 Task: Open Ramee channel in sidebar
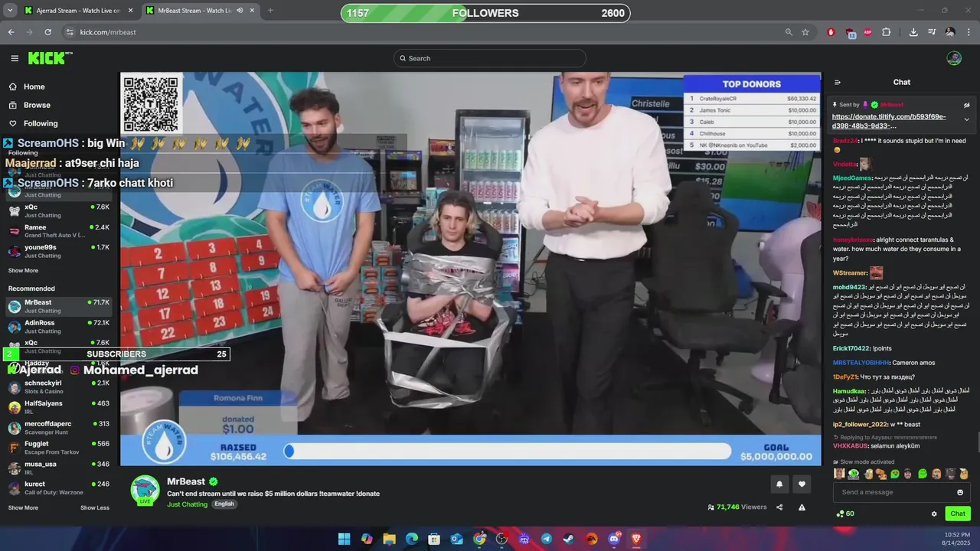(59, 231)
